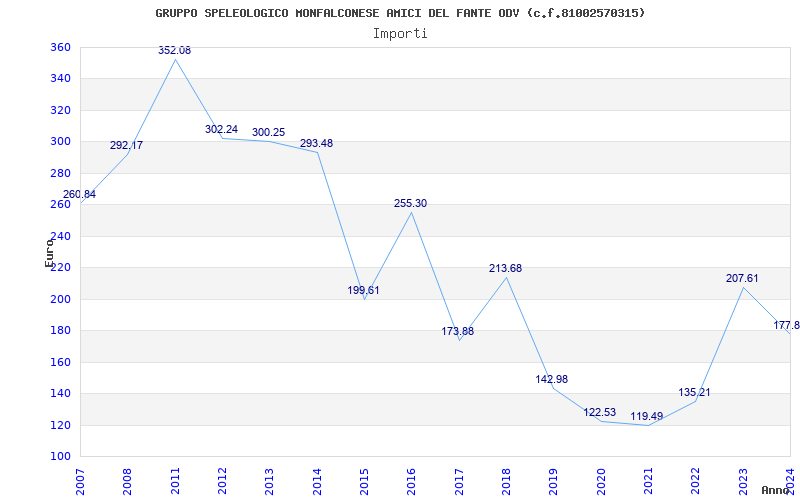This screenshot has height=500, width=800.
Task: Click the 293.48 data label
Action: pos(316,143)
